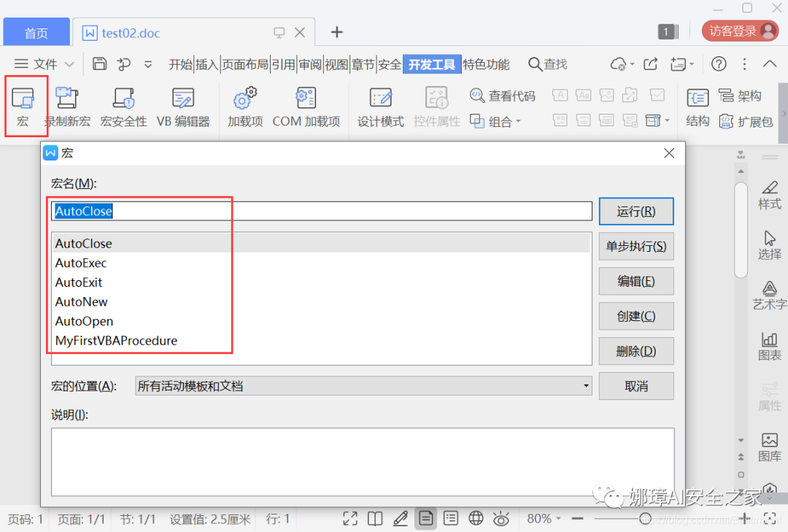Open 选择 selection sidebar icon

[770, 245]
